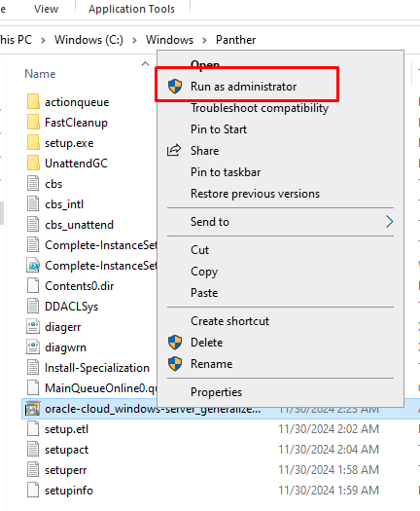This screenshot has width=420, height=511.
Task: Click the Share arrow icon in context menu
Action: pos(174,150)
